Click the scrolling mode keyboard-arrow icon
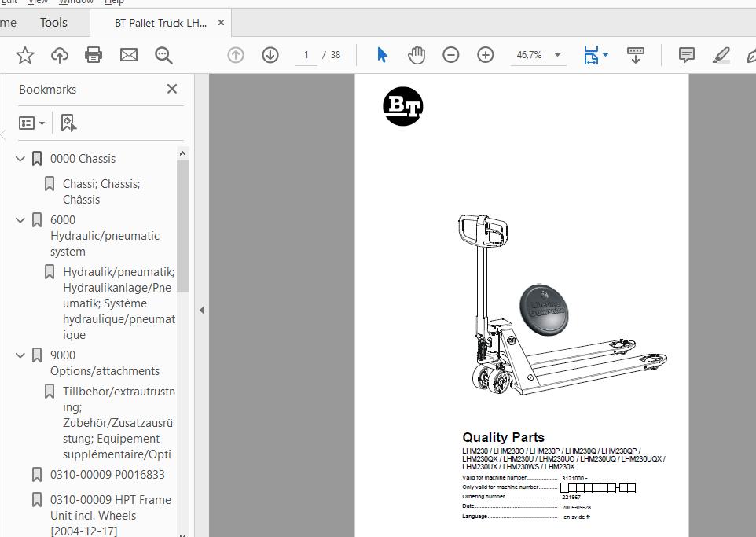 (636, 55)
